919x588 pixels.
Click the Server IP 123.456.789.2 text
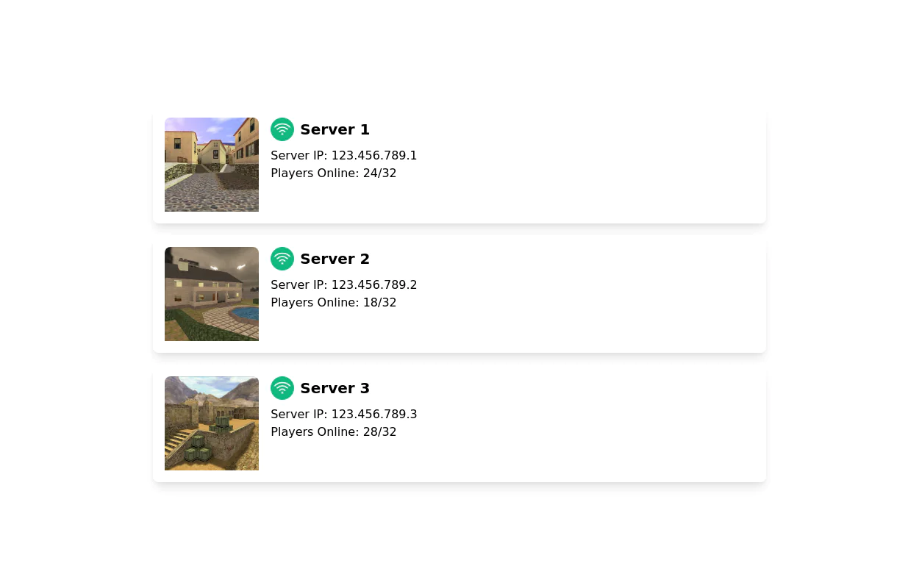coord(343,285)
